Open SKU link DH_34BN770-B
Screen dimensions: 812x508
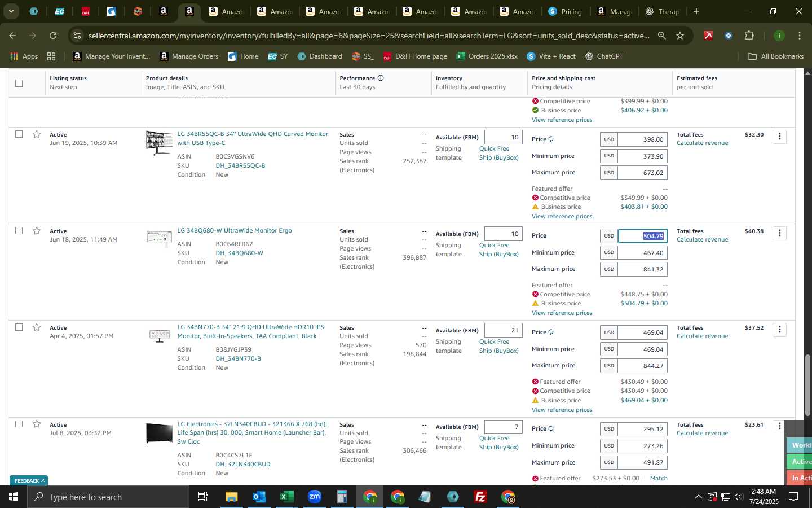click(238, 358)
